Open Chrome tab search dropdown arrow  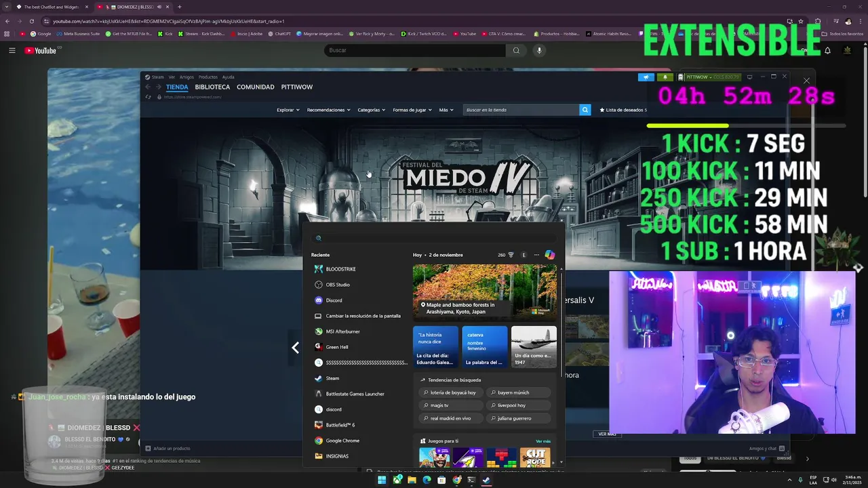(7, 7)
